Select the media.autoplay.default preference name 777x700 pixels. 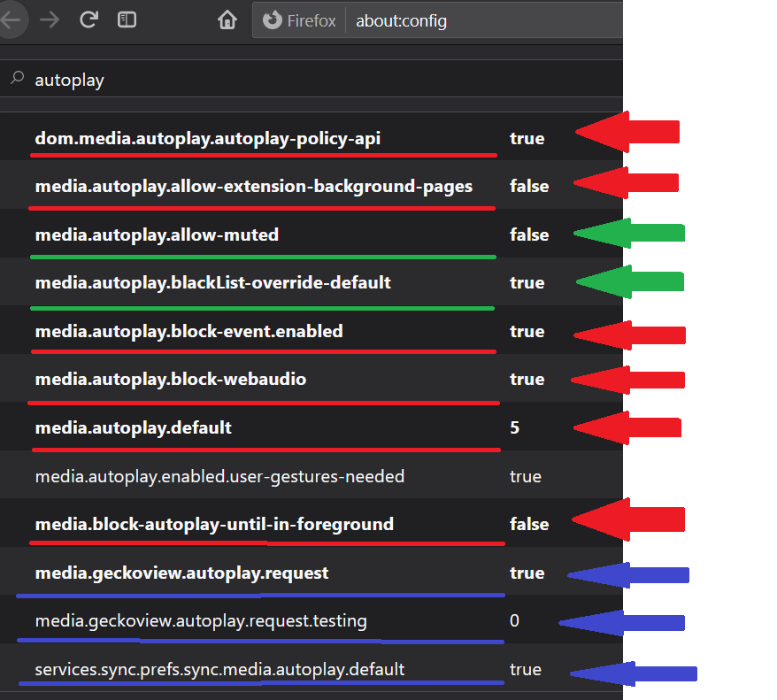(x=133, y=427)
